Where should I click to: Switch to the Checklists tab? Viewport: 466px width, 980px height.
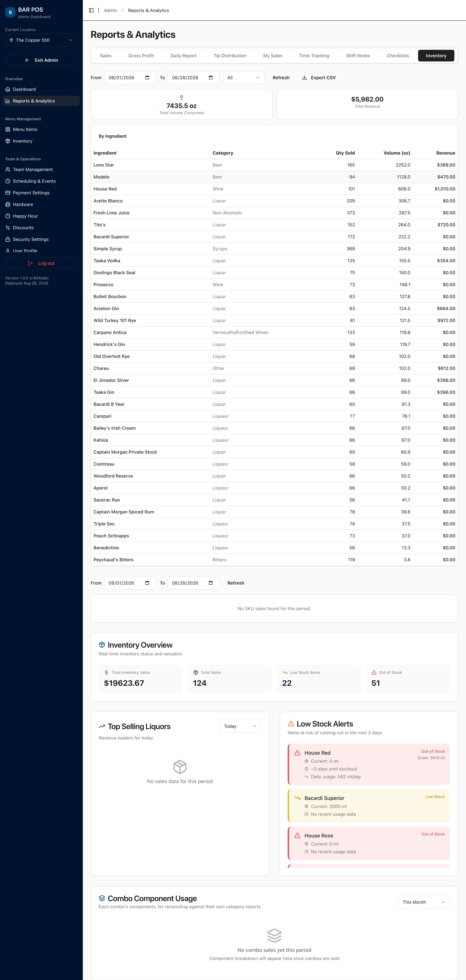(x=398, y=56)
